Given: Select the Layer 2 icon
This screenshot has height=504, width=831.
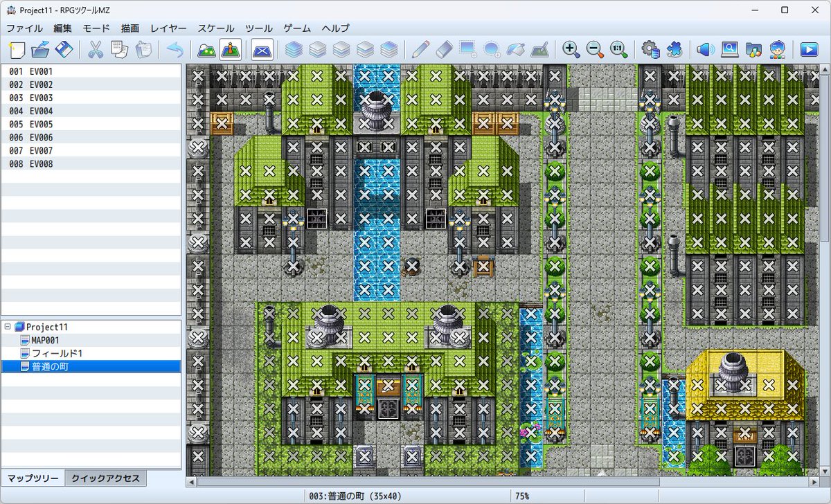Looking at the screenshot, I should [341, 49].
